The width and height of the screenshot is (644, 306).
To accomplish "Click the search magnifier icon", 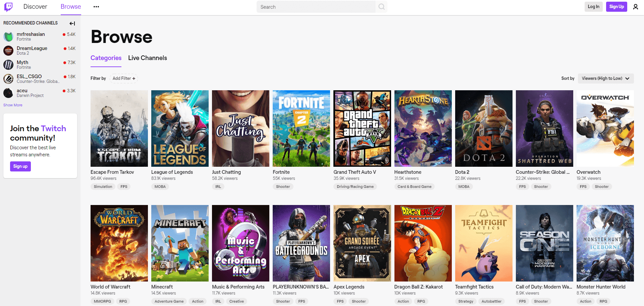I will tap(381, 7).
